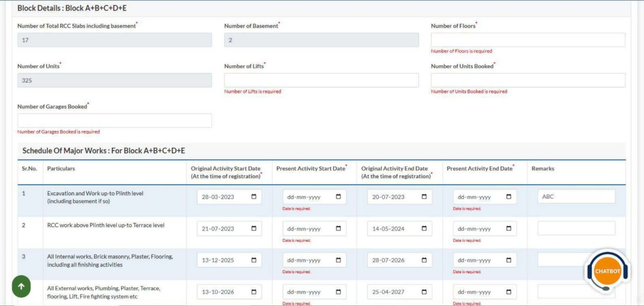Open date picker beside 25-04-2027
644x306 pixels.
pos(424,291)
